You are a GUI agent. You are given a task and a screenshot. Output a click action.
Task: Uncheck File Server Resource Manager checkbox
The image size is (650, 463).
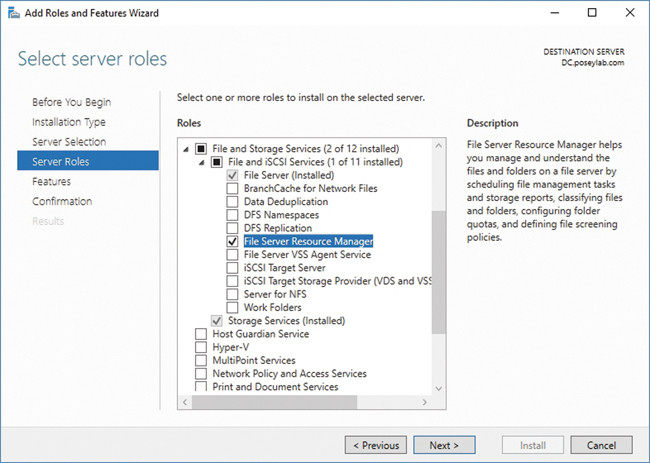tap(233, 241)
